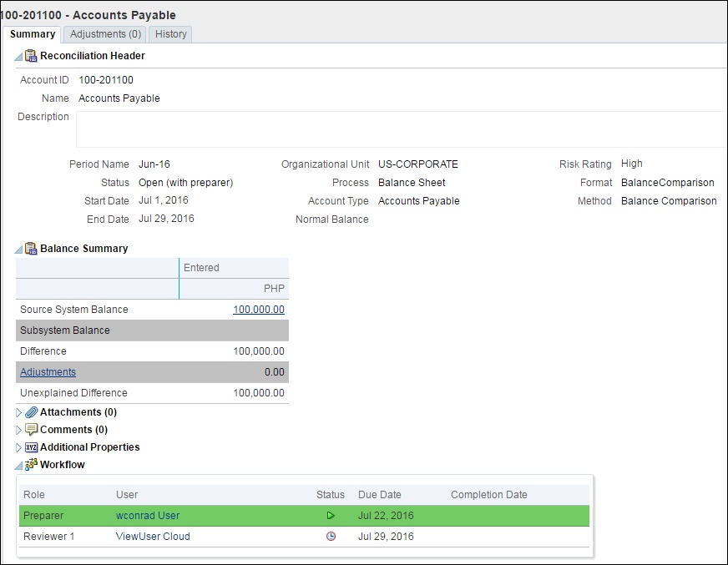Expand the Attachments section
Image resolution: width=728 pixels, height=565 pixels.
[x=19, y=411]
